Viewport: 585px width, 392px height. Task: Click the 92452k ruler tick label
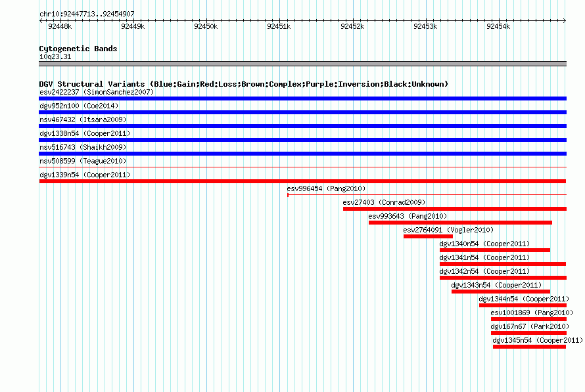tap(352, 26)
